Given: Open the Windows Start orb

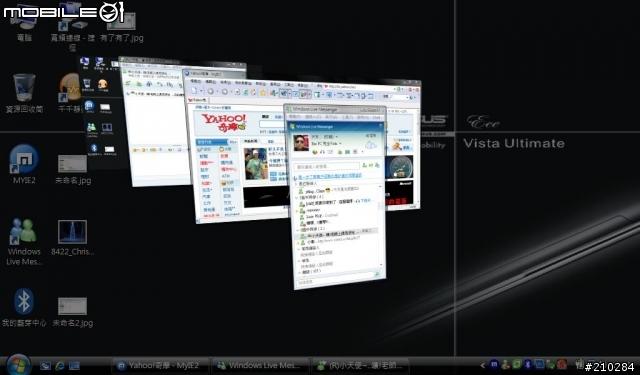Looking at the screenshot, I should coord(18,365).
